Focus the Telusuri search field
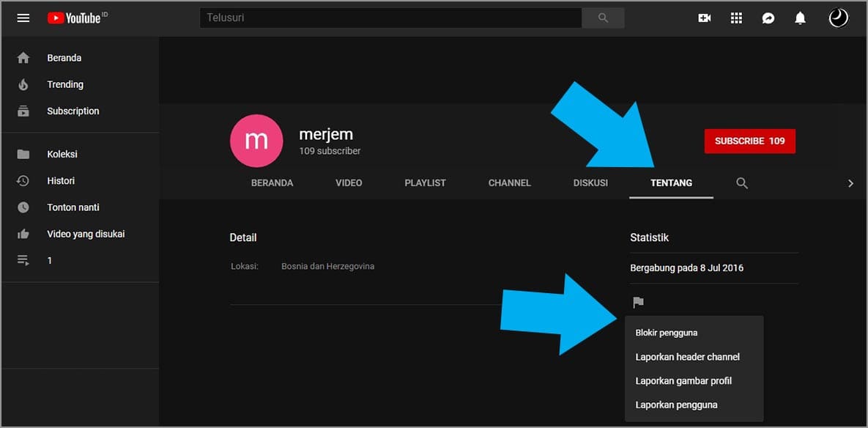The height and width of the screenshot is (428, 868). [x=390, y=18]
